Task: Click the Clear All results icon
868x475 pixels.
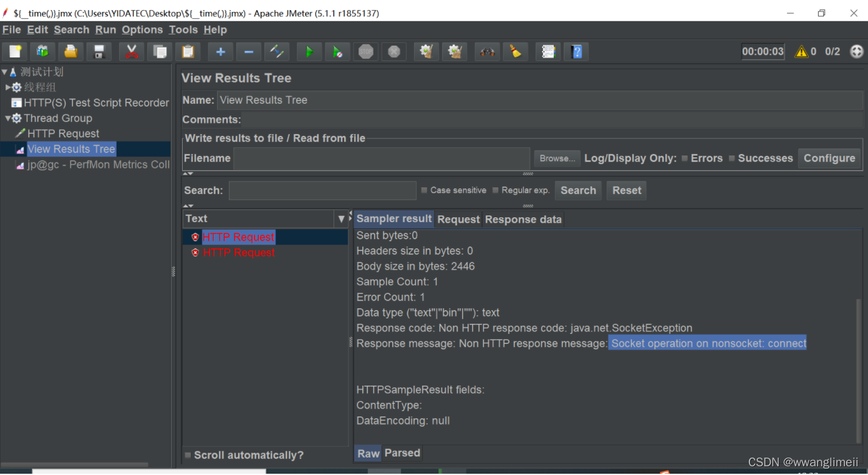Action: (455, 52)
